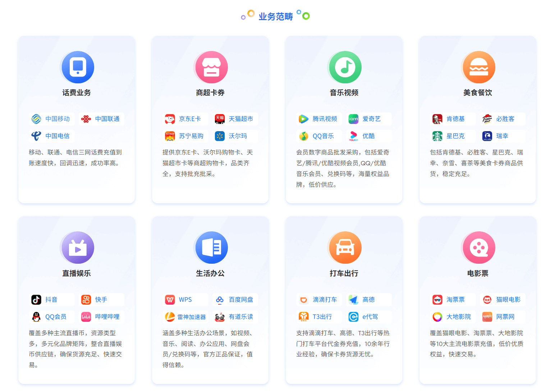
Task: Click the WPS red logo icon
Action: [170, 300]
